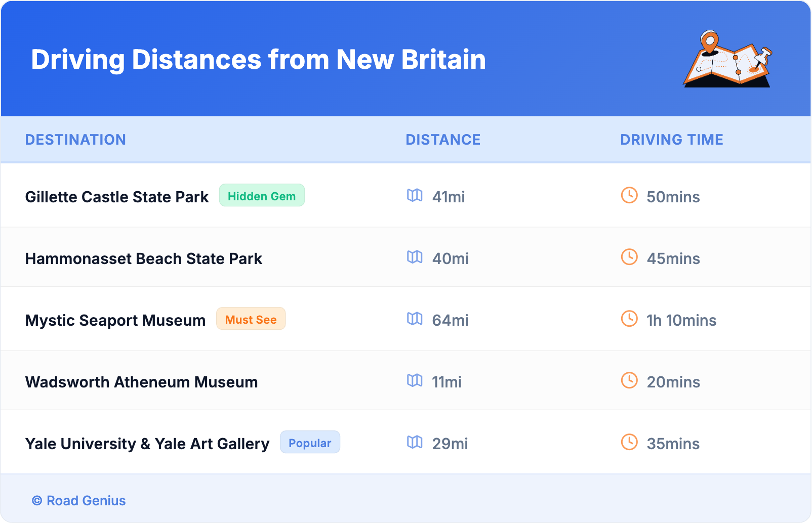This screenshot has height=523, width=812.
Task: Select Gillette Castle State Park destination
Action: coord(117,197)
